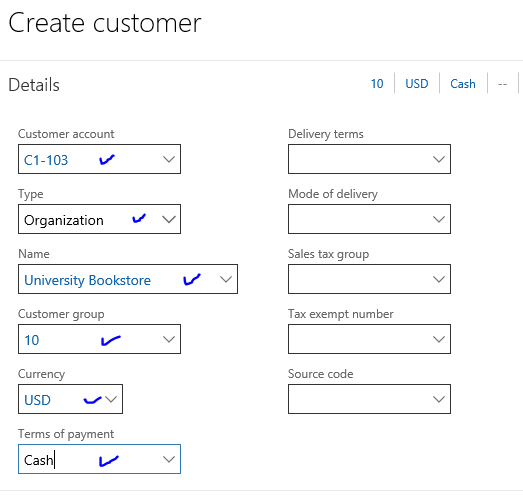Expand the Mode of delivery chevron
523x501 pixels.
coord(439,219)
